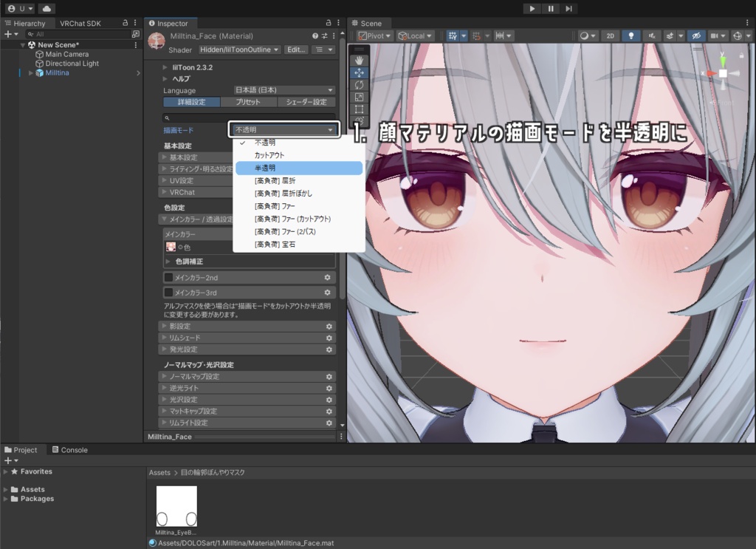This screenshot has height=549, width=756.
Task: Enable the メインカラー3rd checkbox
Action: 168,293
